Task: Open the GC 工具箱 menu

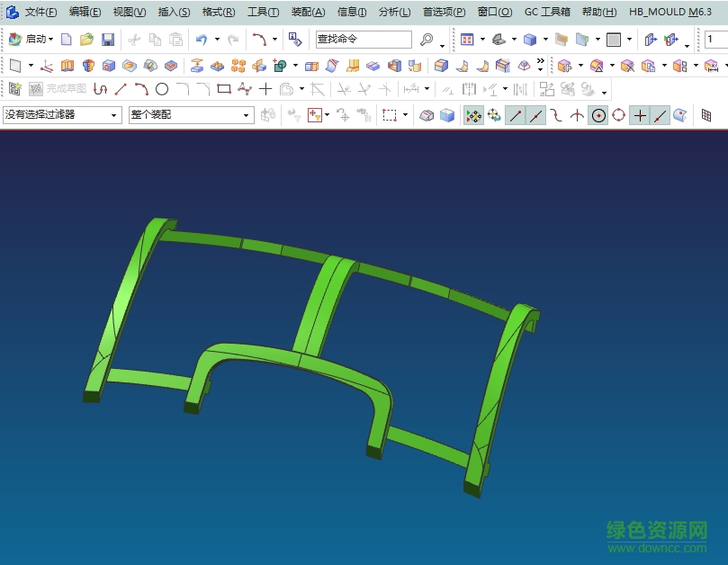Action: point(547,12)
